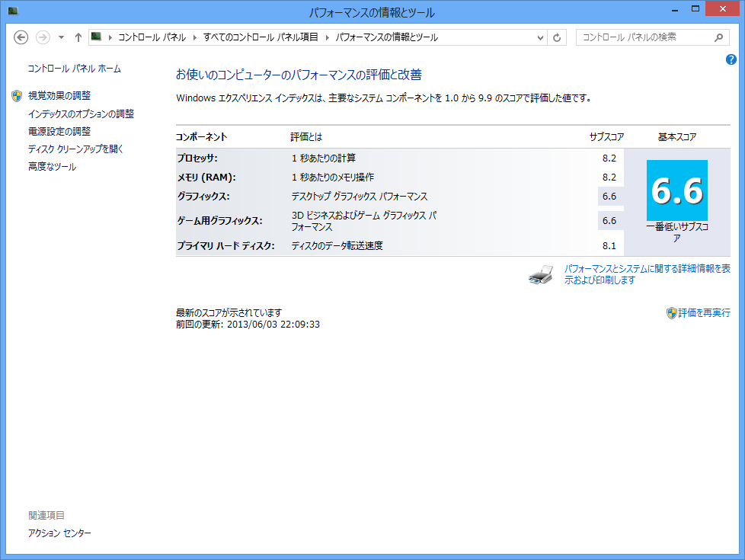Click the printer icon
Viewport: 745px width, 560px height.
pos(541,275)
